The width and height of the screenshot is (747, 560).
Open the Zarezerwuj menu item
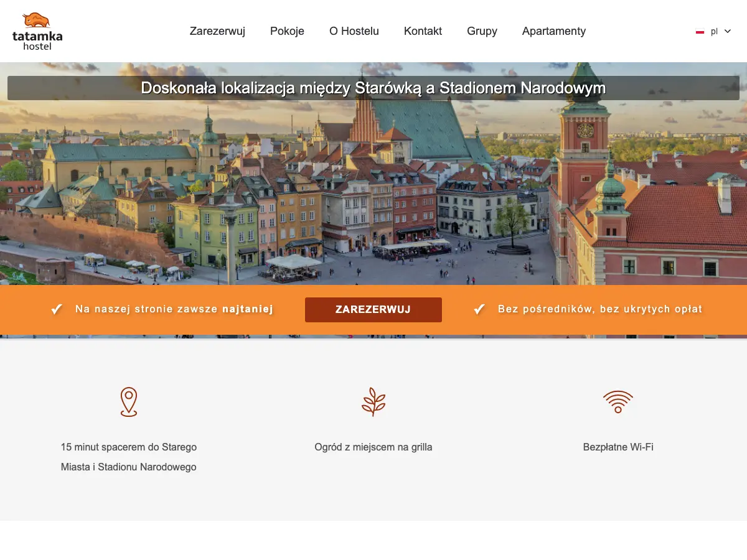pos(217,31)
